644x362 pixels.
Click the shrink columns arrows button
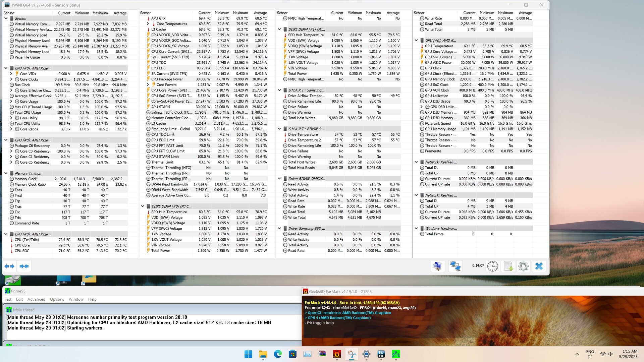coord(24,266)
